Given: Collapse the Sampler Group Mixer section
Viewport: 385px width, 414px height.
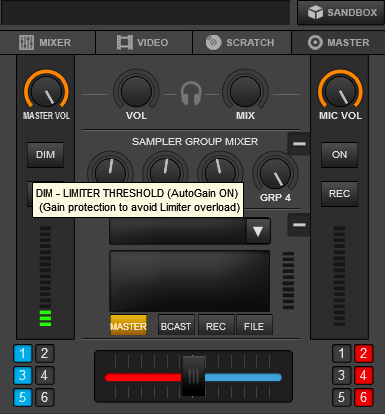Looking at the screenshot, I should 299,144.
